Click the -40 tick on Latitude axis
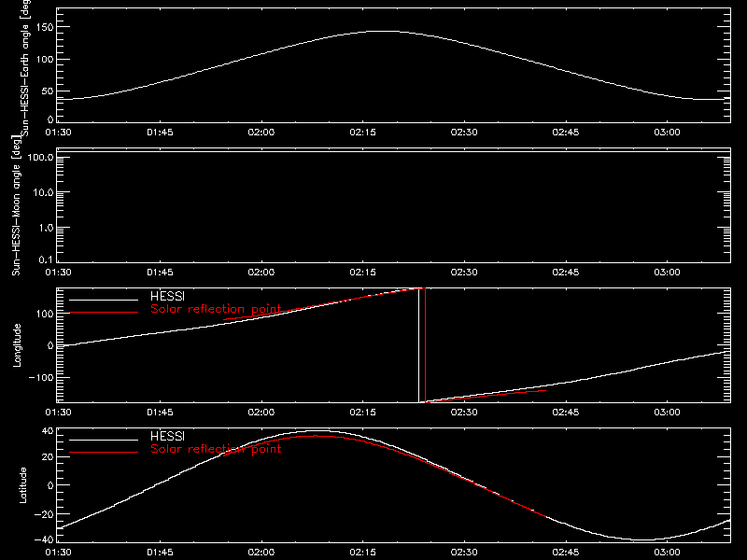 pos(44,539)
